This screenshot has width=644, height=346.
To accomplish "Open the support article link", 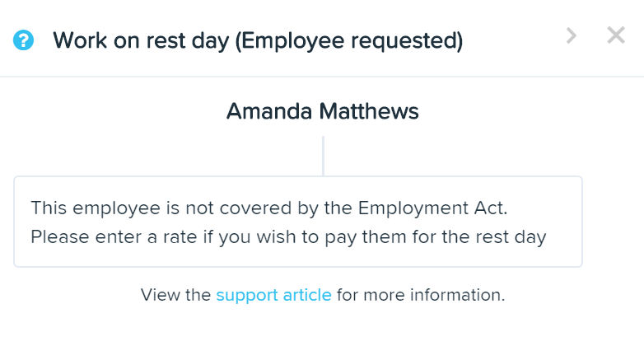I will (273, 295).
